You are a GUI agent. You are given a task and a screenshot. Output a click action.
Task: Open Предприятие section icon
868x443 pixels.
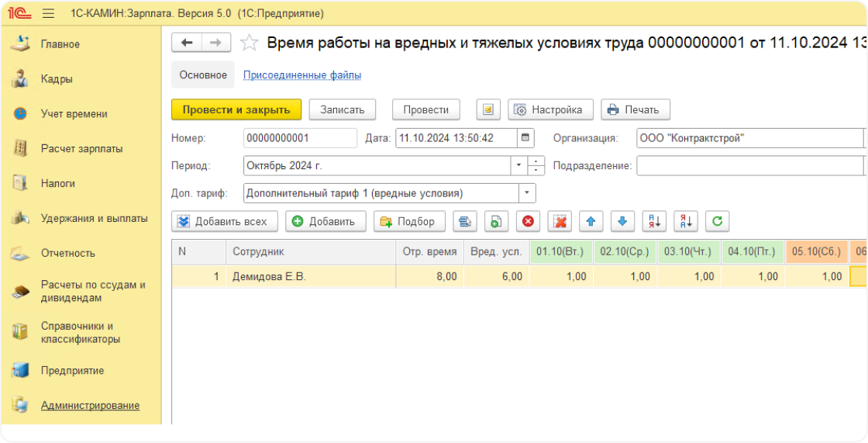pos(20,370)
